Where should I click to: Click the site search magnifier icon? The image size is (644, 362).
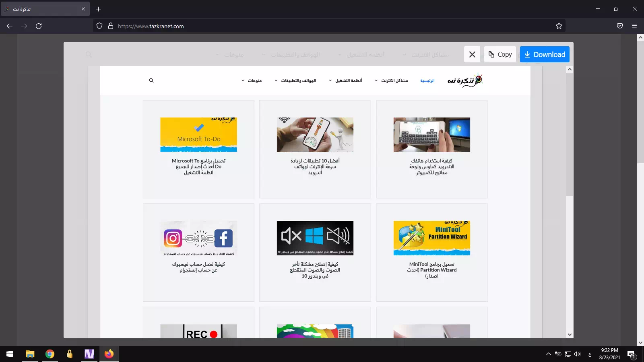(151, 80)
